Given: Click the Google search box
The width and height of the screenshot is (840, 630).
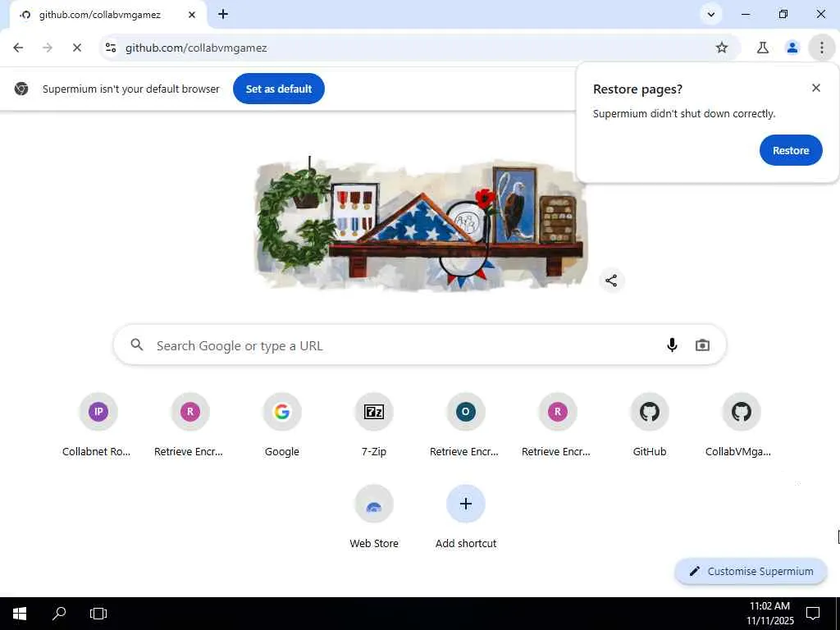Looking at the screenshot, I should pos(419,345).
